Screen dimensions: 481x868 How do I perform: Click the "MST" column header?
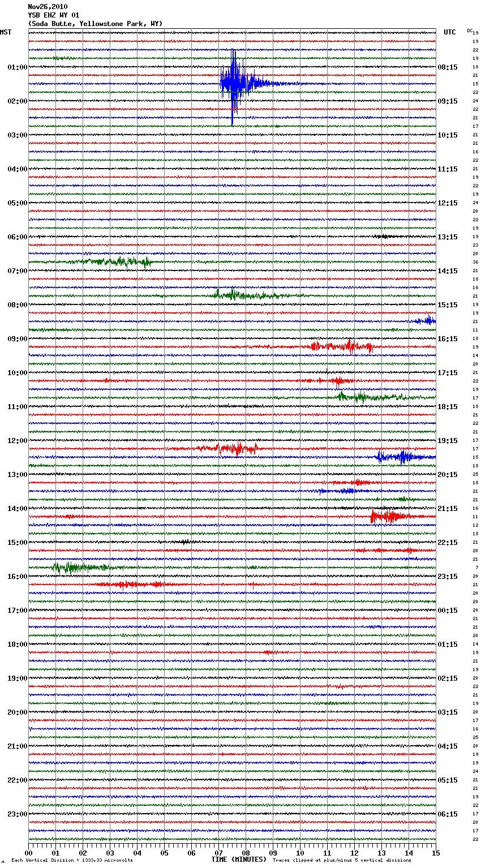(x=6, y=32)
